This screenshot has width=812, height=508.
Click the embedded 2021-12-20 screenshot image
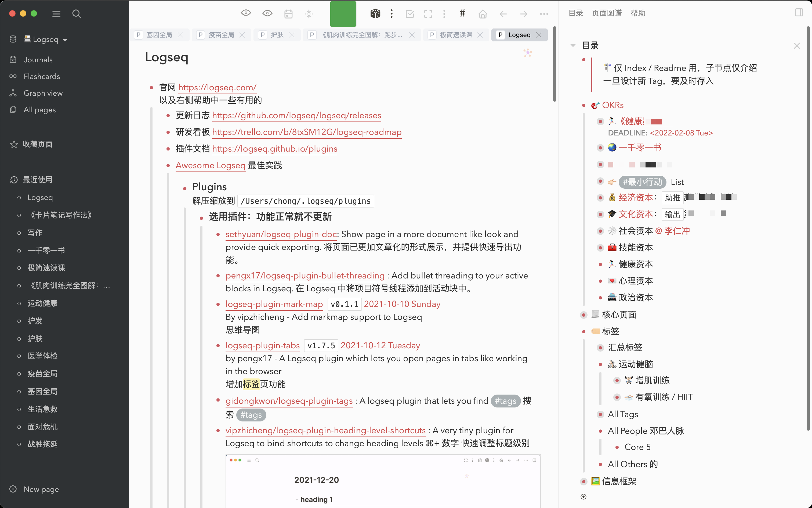(x=383, y=481)
